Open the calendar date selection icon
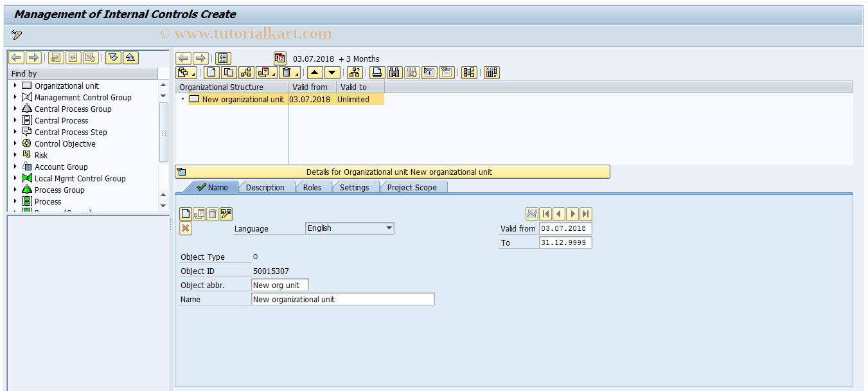This screenshot has width=868, height=391. tap(279, 58)
